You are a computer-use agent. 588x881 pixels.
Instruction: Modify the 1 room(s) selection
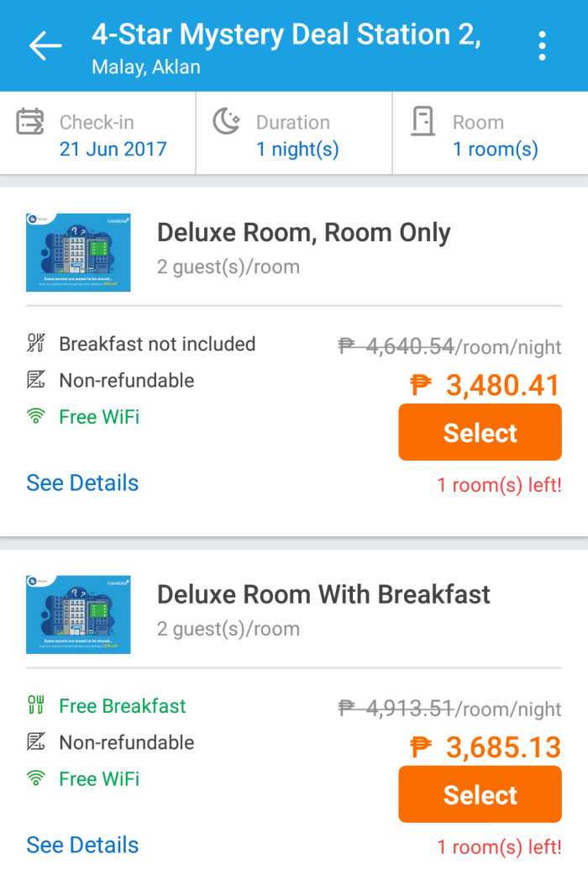point(495,149)
